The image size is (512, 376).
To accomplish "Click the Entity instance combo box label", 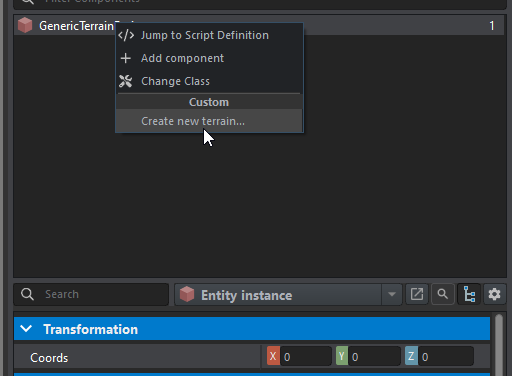I will [246, 295].
